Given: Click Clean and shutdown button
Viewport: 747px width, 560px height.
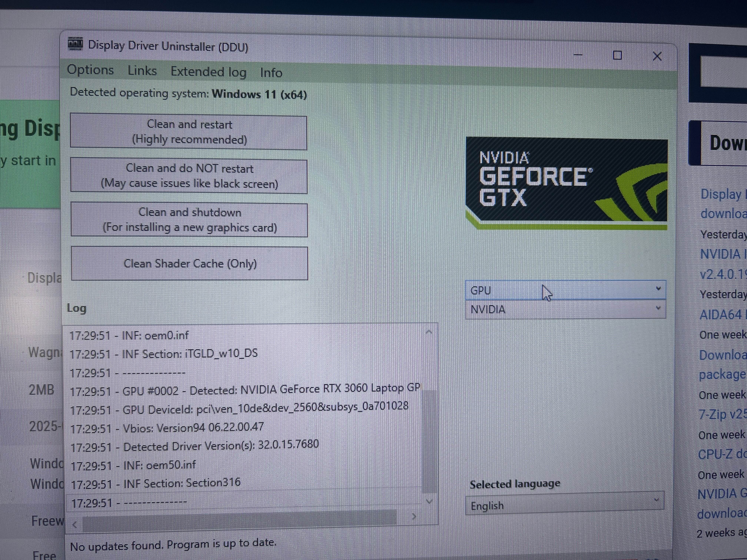Looking at the screenshot, I should pyautogui.click(x=189, y=220).
